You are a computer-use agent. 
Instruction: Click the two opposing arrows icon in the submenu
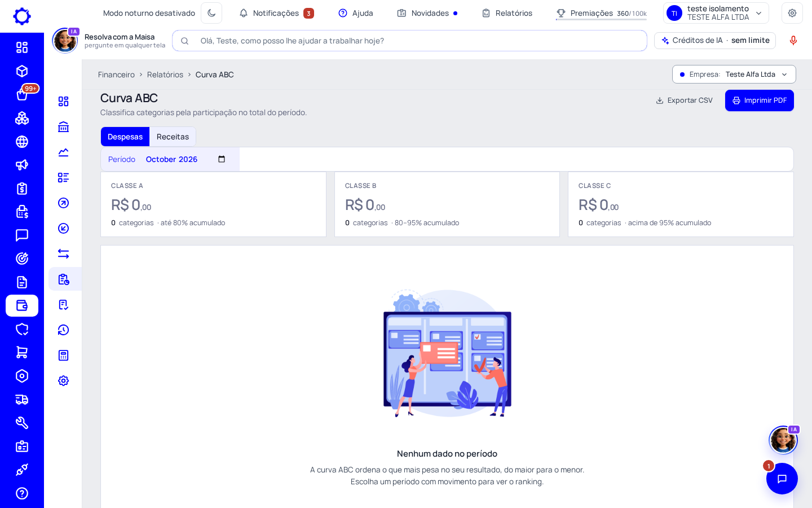point(64,254)
